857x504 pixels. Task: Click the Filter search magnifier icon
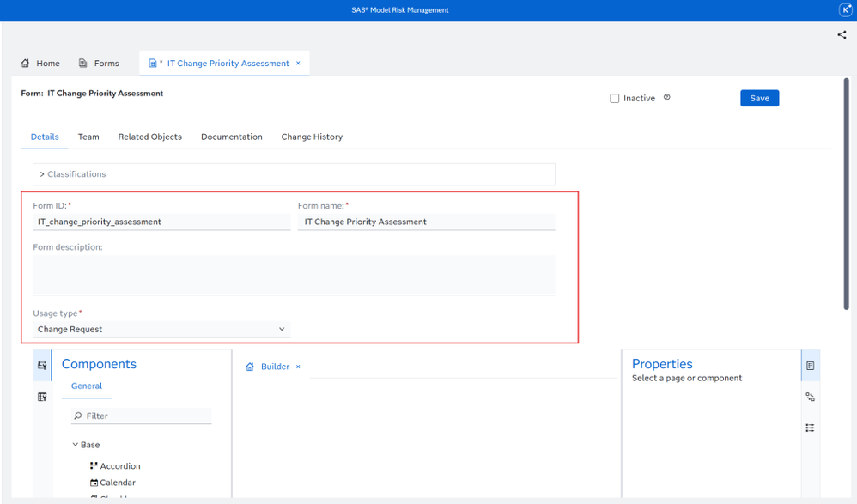(x=77, y=416)
